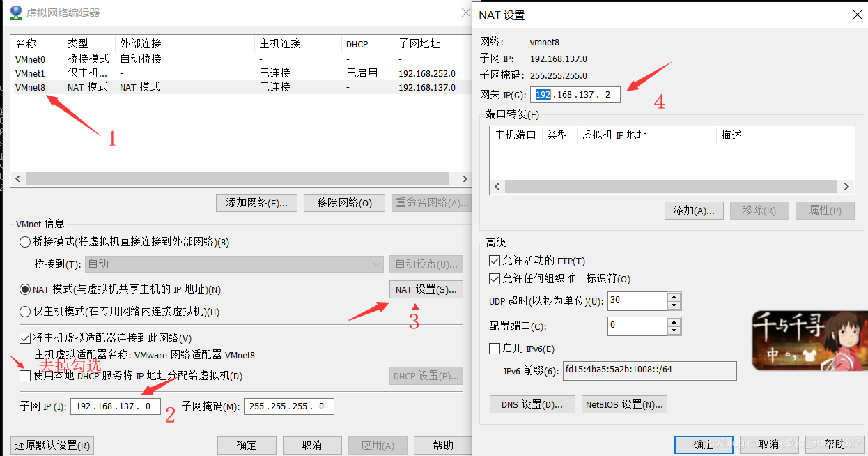The image size is (868, 456).
Task: Click the 网关 IP input field
Action: point(575,94)
